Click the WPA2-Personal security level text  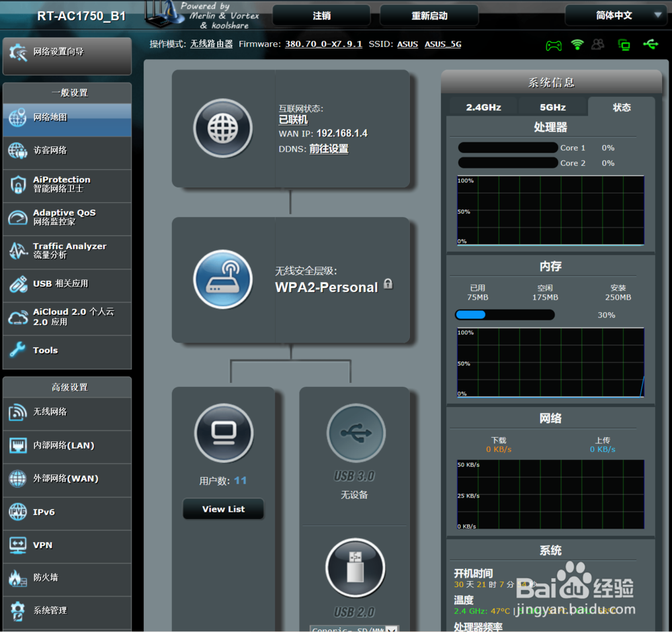[326, 287]
